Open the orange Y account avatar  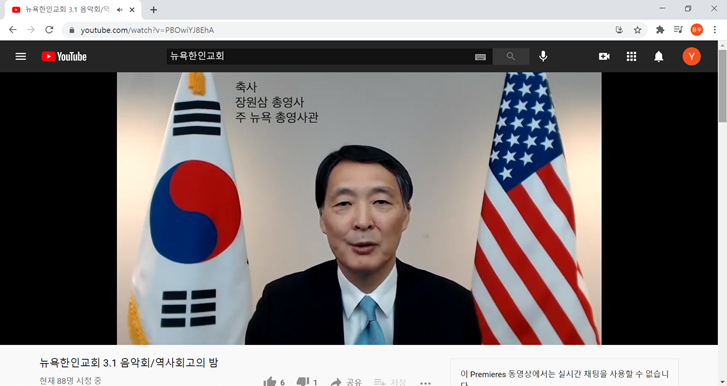coord(691,57)
